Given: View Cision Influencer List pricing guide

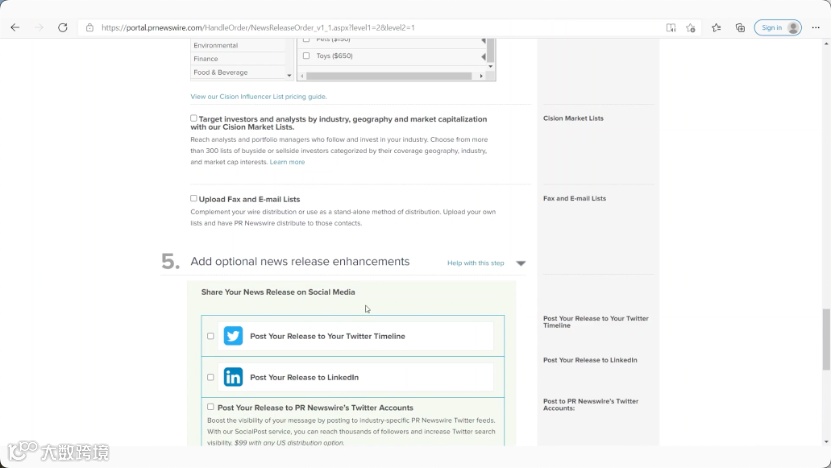Looking at the screenshot, I should point(258,97).
